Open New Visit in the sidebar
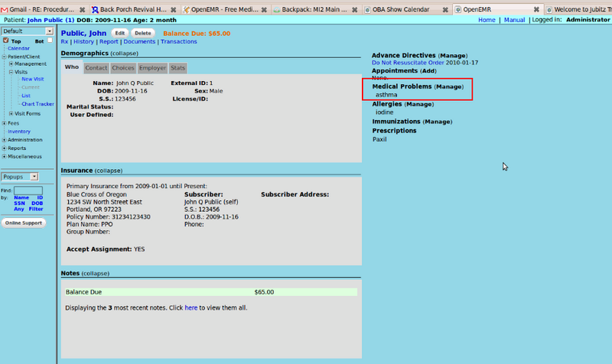The width and height of the screenshot is (612, 364). (32, 79)
